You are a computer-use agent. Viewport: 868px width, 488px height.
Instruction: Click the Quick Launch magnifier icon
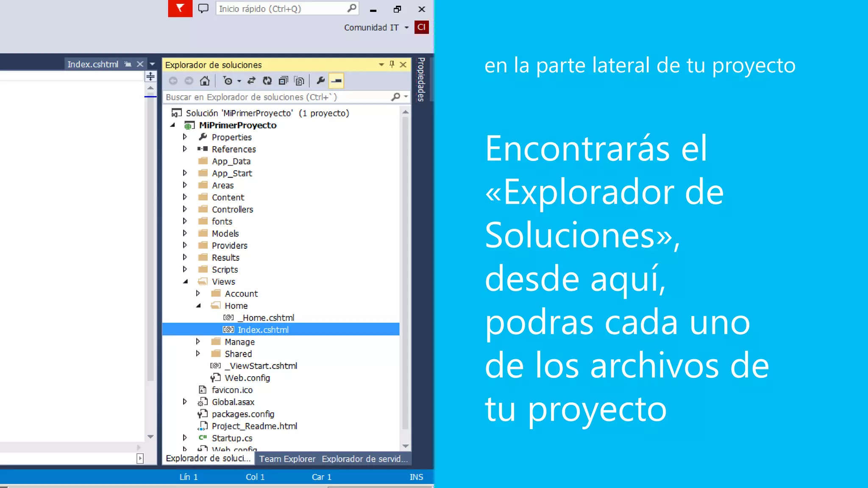352,8
